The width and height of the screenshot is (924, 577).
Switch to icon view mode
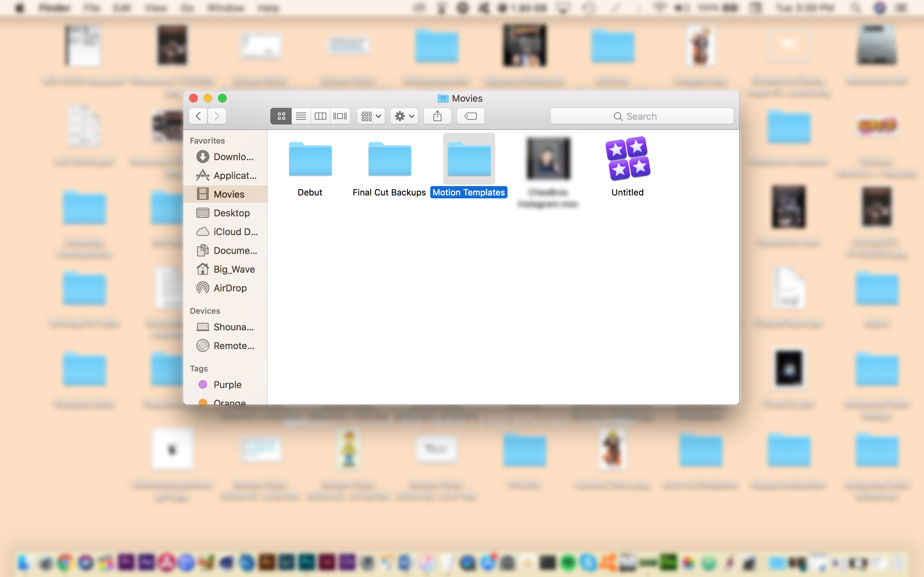pos(281,116)
